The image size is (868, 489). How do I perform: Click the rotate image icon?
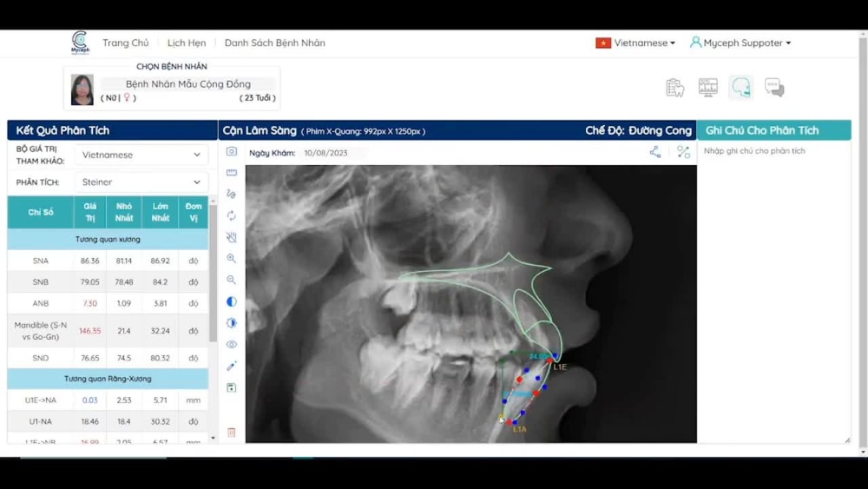[232, 215]
